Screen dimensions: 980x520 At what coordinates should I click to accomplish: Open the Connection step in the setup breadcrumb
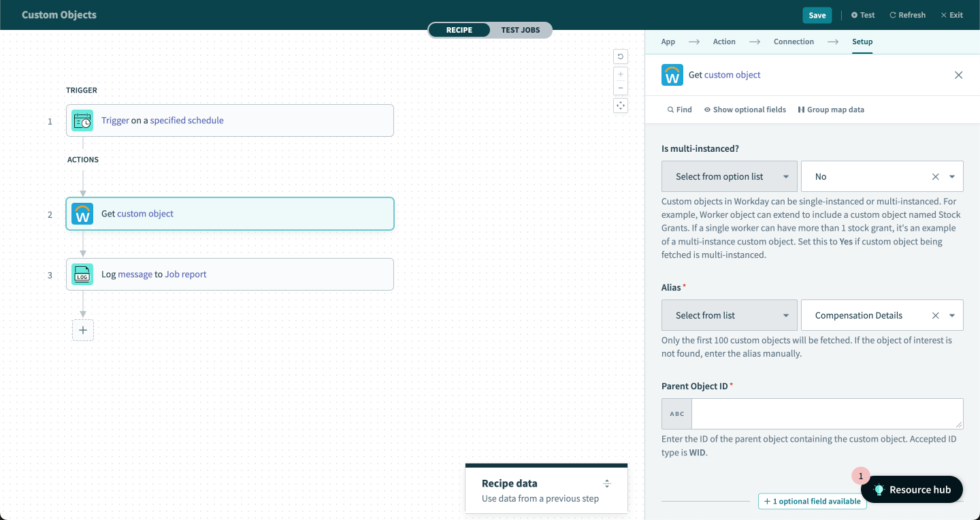[x=794, y=42]
